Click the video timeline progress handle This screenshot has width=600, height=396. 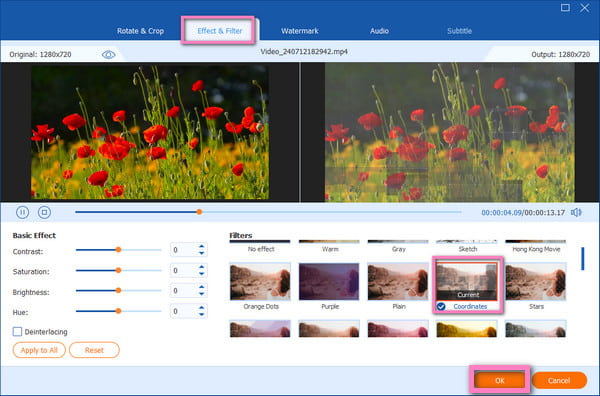coord(199,212)
